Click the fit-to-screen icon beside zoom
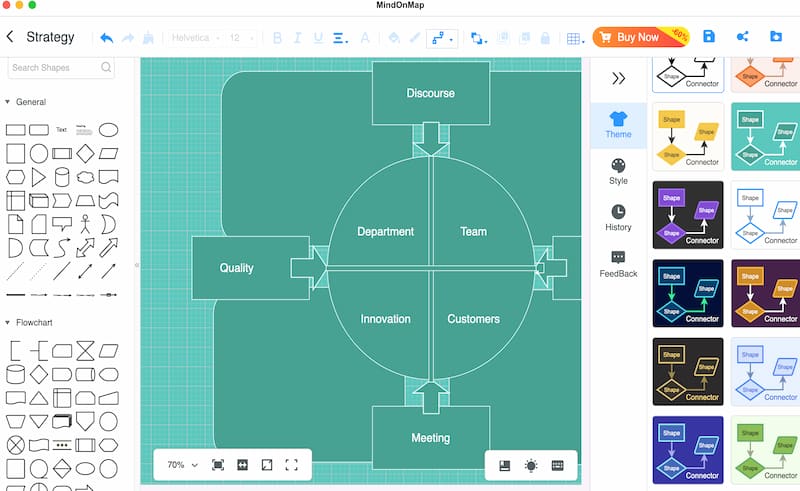800x491 pixels. [218, 464]
